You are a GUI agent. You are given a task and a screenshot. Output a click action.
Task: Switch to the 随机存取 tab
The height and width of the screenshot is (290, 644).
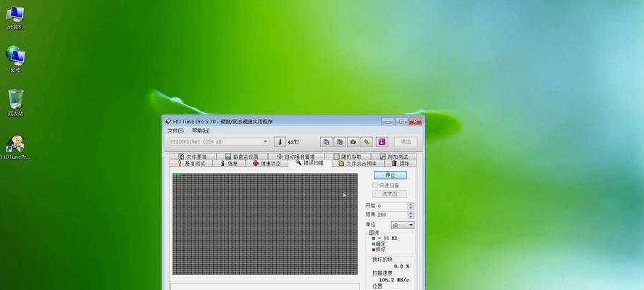point(348,157)
